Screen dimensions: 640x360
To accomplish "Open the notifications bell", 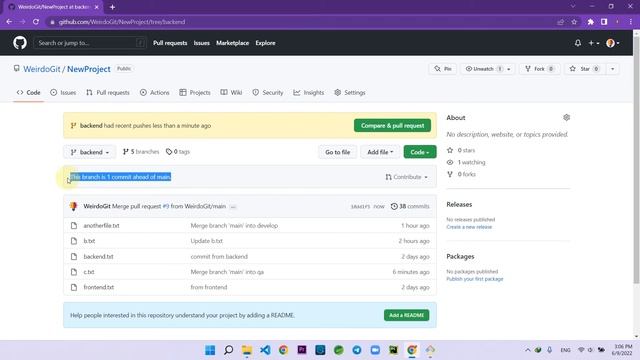I will 578,43.
